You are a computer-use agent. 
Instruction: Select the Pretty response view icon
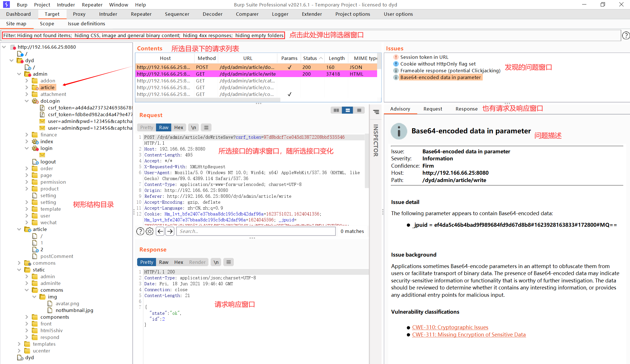[146, 262]
